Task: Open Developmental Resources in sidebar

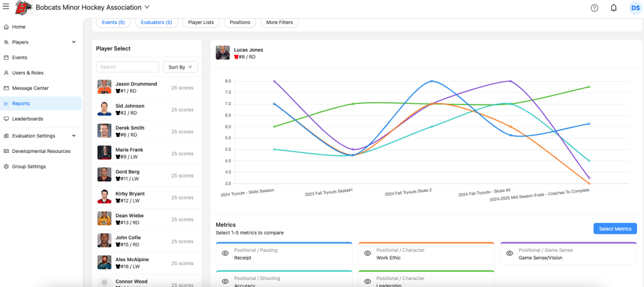Action: click(x=41, y=151)
